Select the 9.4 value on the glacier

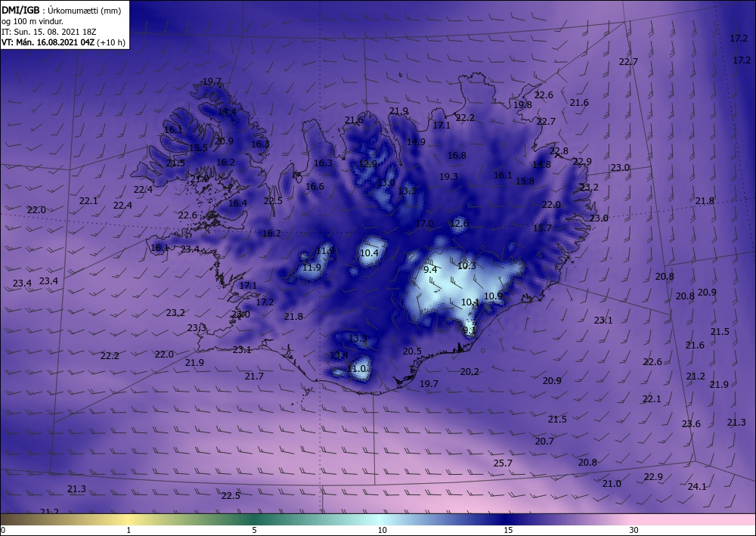point(430,270)
